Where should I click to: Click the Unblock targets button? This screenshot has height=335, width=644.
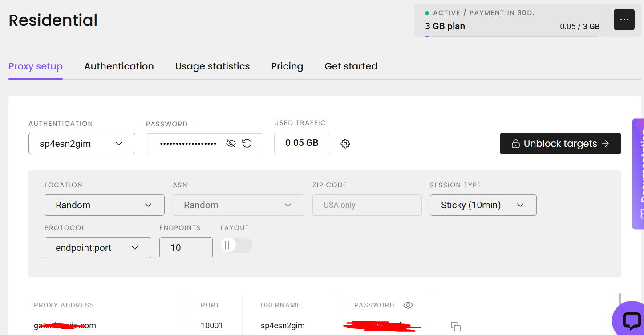click(560, 144)
